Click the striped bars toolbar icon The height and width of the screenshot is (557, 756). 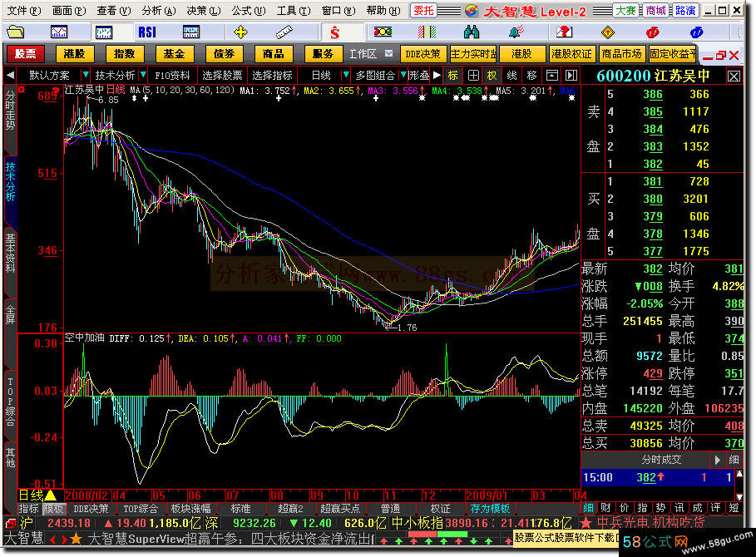pyautogui.click(x=427, y=32)
